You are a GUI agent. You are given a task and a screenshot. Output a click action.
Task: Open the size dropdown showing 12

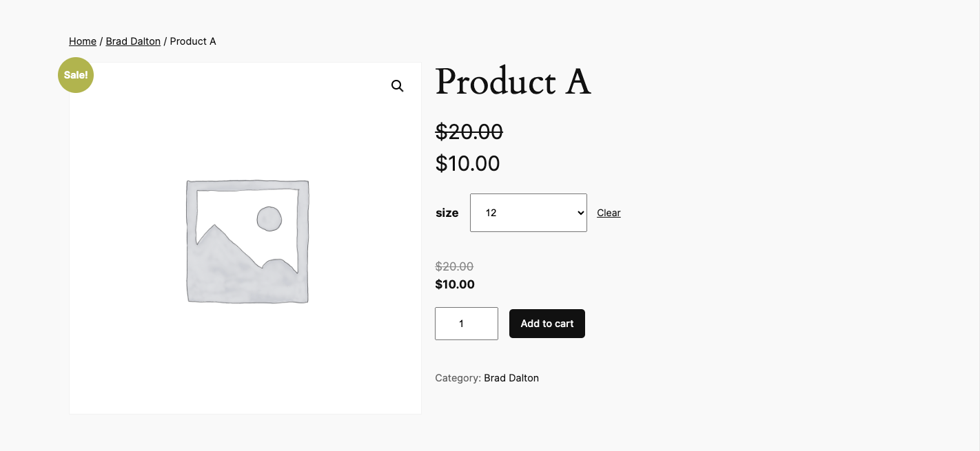coord(529,213)
